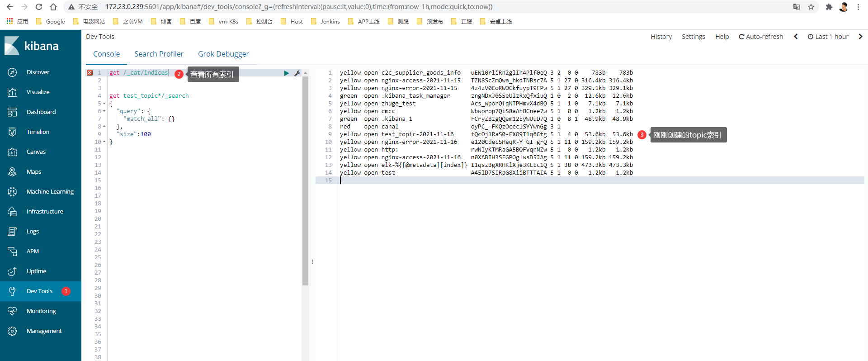Image resolution: width=868 pixels, height=361 pixels.
Task: Switch to Search Profiler tab
Action: point(159,54)
